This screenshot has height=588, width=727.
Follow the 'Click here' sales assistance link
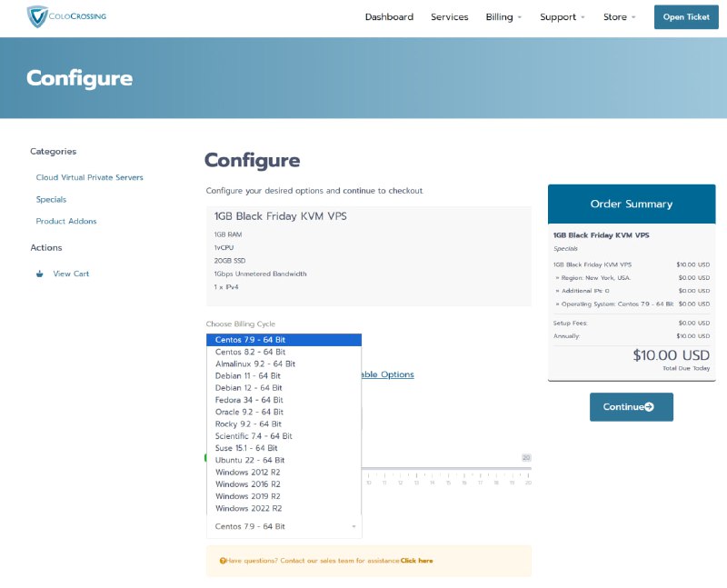(x=416, y=561)
